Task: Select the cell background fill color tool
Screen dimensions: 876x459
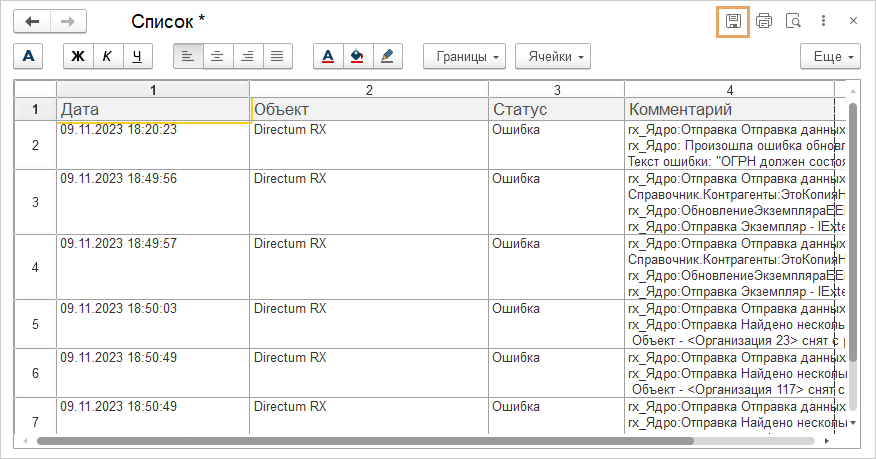Action: click(357, 56)
